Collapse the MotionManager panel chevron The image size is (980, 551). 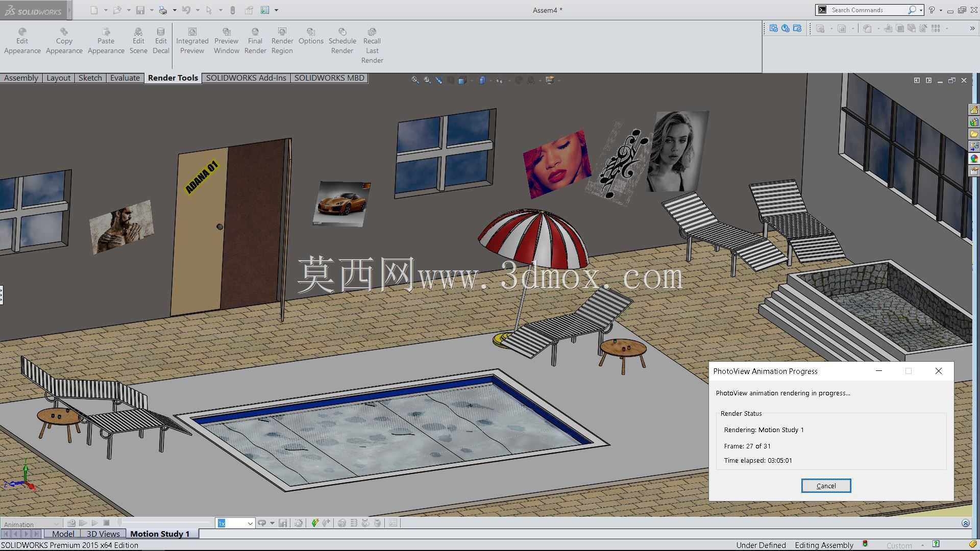pos(965,523)
